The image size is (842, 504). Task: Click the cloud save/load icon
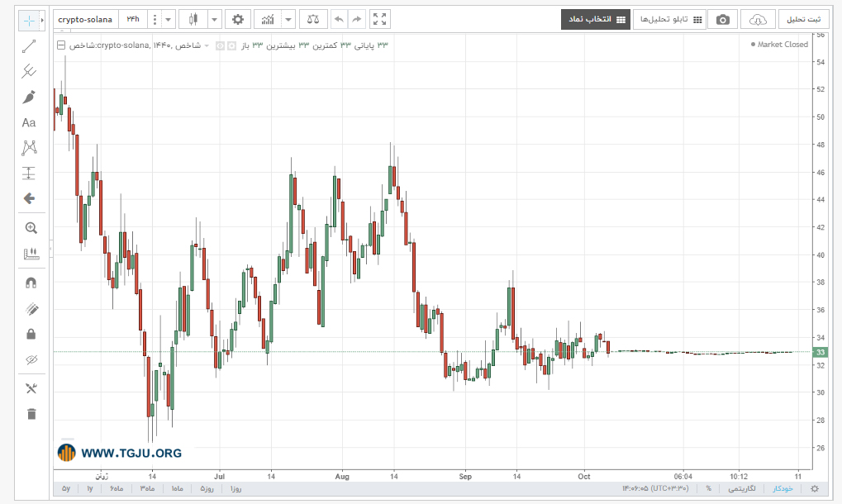tap(758, 20)
